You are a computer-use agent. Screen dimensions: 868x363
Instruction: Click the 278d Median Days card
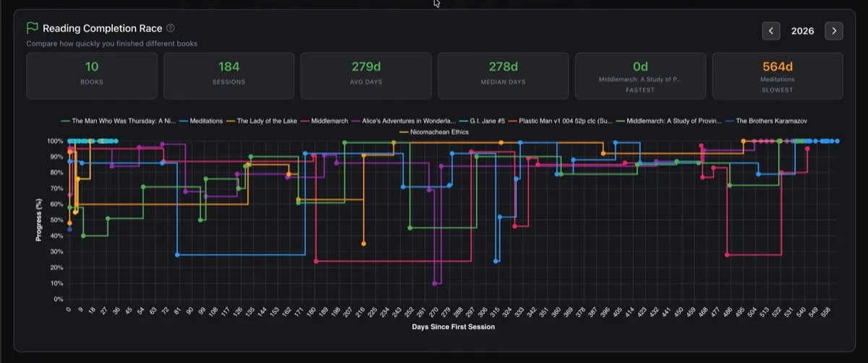click(503, 76)
